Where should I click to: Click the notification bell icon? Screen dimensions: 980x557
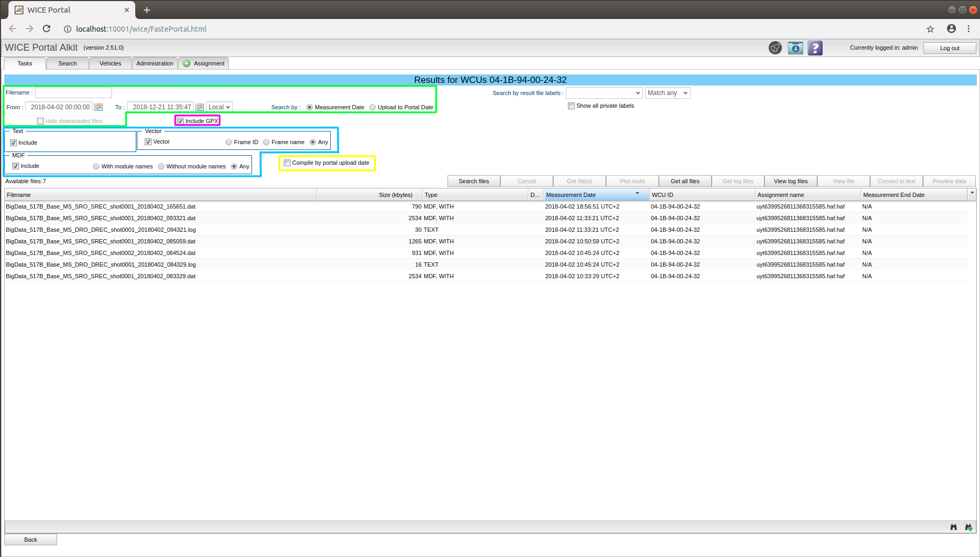tap(775, 48)
